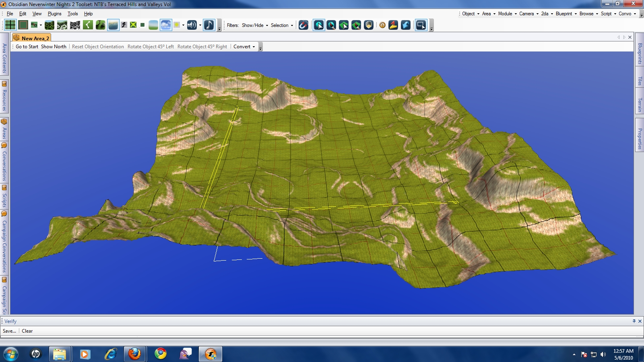
Task: Toggle the sky clouds display icon
Action: (x=165, y=25)
